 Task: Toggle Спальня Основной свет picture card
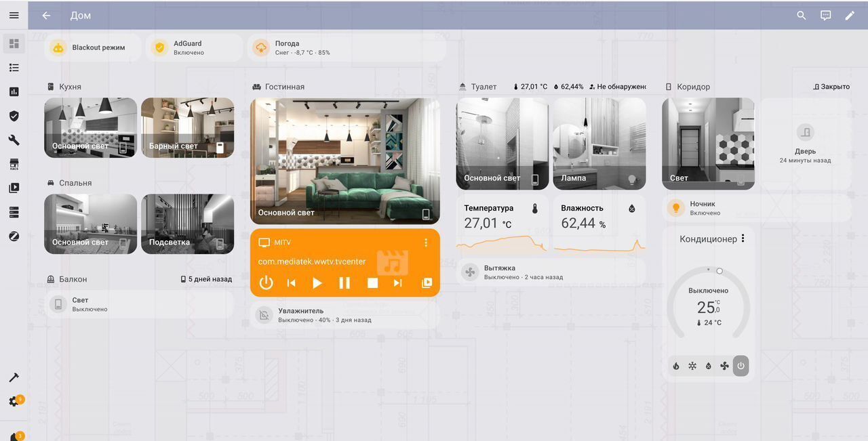click(x=91, y=224)
